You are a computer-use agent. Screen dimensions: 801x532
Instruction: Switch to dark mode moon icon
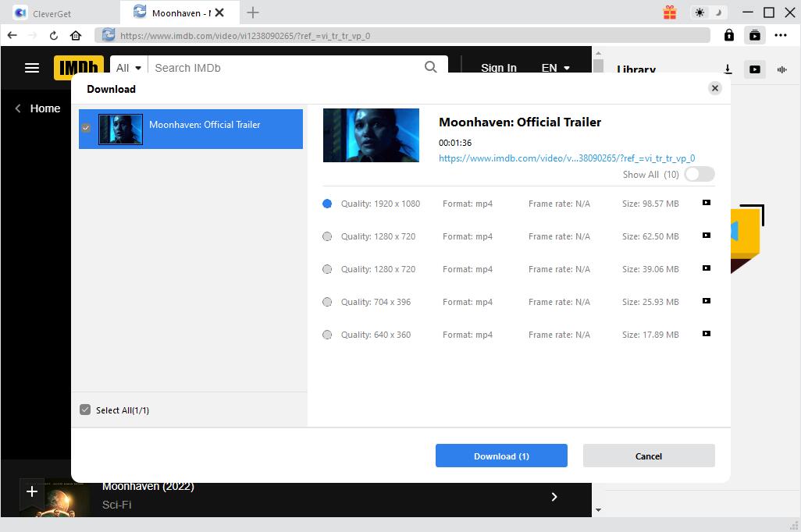tap(718, 12)
